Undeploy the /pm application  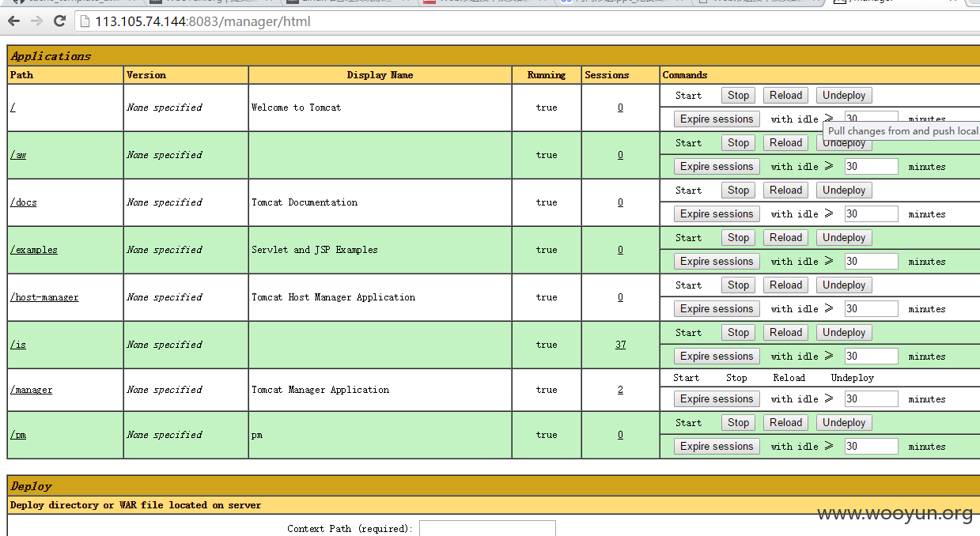tap(844, 422)
